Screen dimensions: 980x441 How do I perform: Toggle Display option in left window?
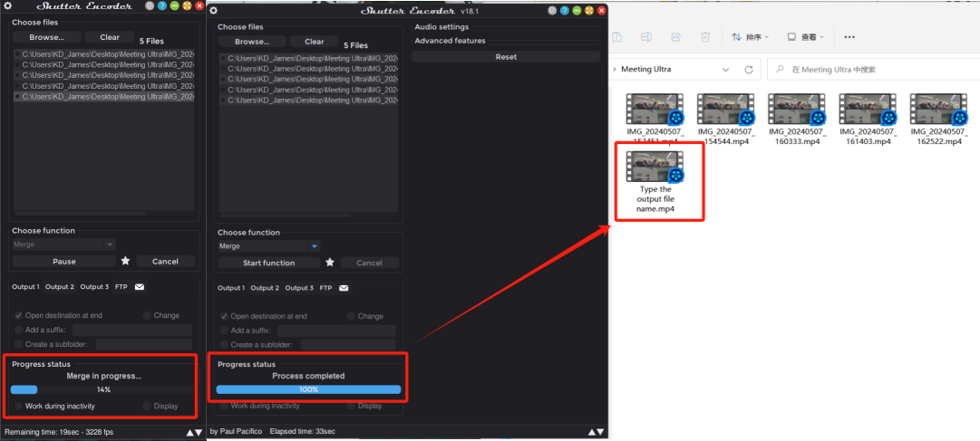click(147, 406)
